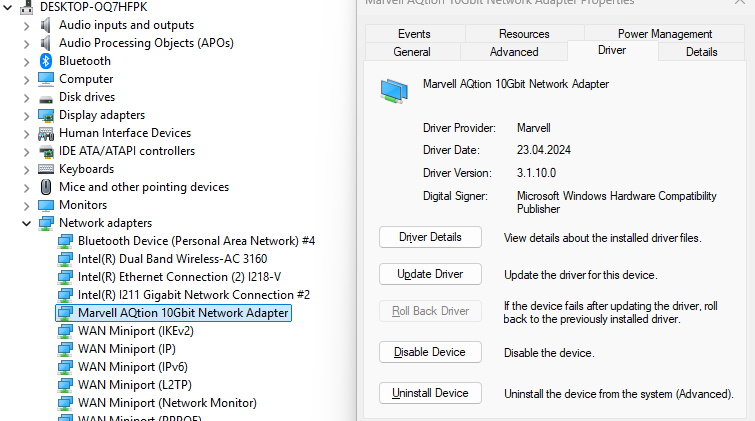Expand the Display adapters category chevron
Viewport: 755px width, 421px height.
tap(26, 116)
